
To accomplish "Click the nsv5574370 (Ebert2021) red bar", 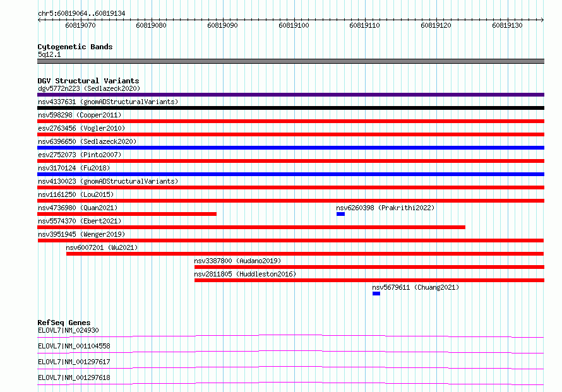I will [x=251, y=227].
